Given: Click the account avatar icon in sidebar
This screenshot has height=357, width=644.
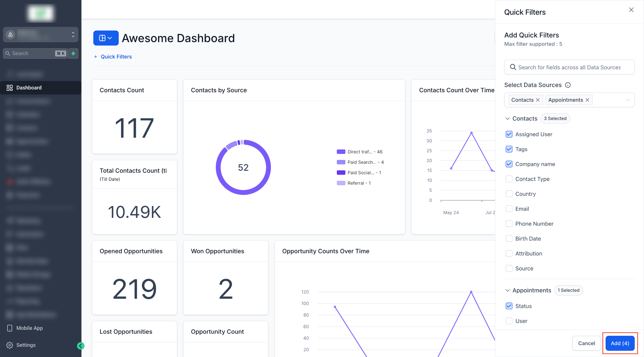Looking at the screenshot, I should click(x=11, y=35).
